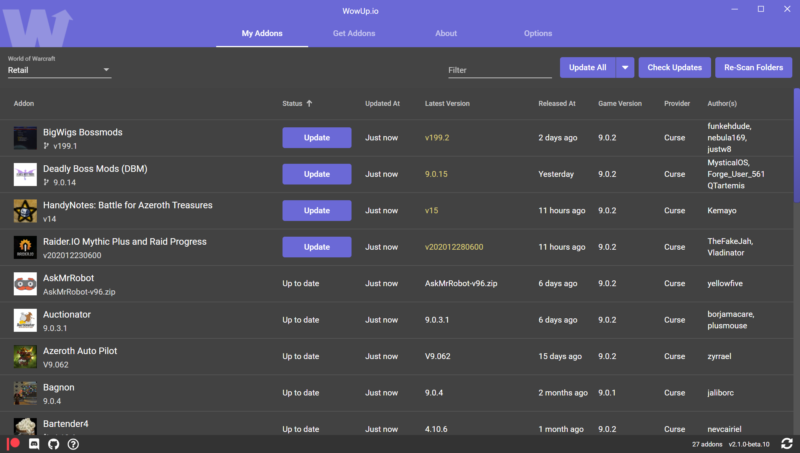Select the Bagnon addon name

(59, 388)
